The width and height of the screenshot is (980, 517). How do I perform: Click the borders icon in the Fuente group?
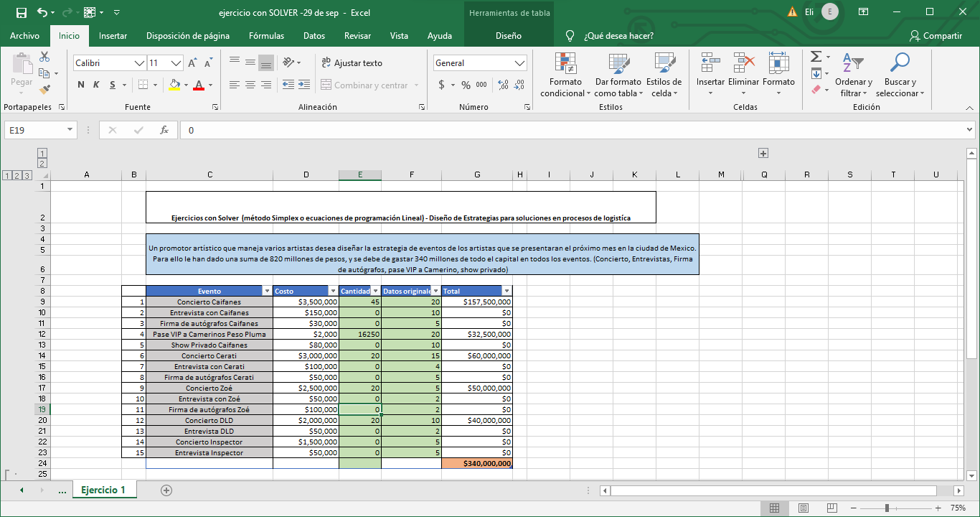click(143, 85)
